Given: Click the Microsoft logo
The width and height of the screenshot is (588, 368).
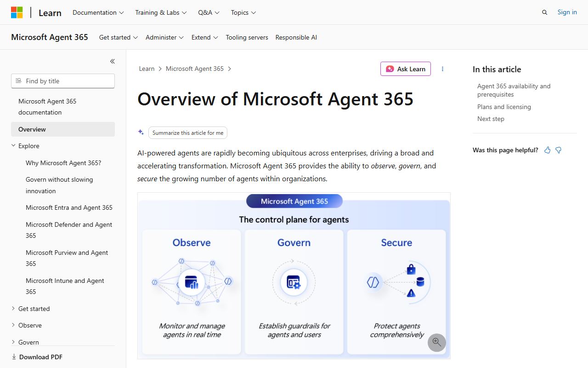Looking at the screenshot, I should [17, 12].
